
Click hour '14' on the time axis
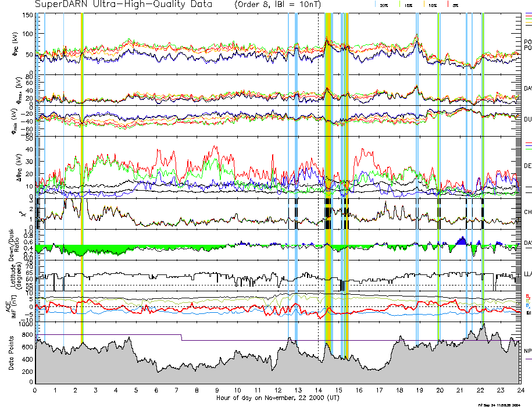tap(318, 390)
